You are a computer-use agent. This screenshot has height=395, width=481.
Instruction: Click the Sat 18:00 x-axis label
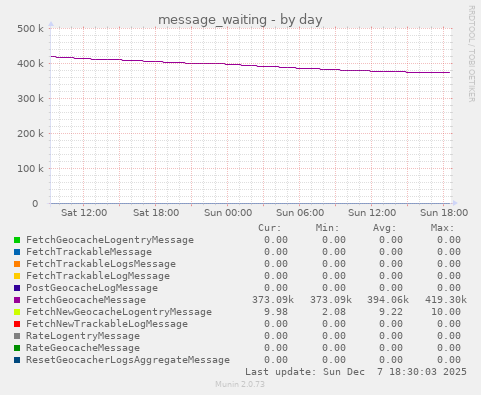156,213
